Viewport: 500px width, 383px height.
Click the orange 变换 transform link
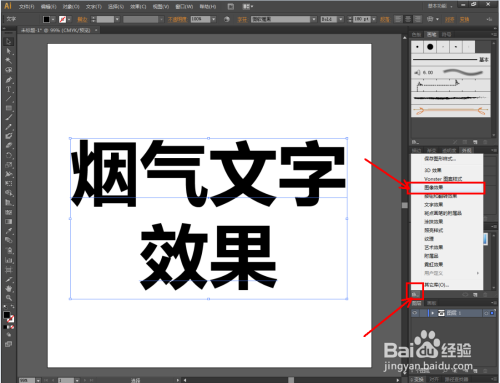tap(464, 19)
